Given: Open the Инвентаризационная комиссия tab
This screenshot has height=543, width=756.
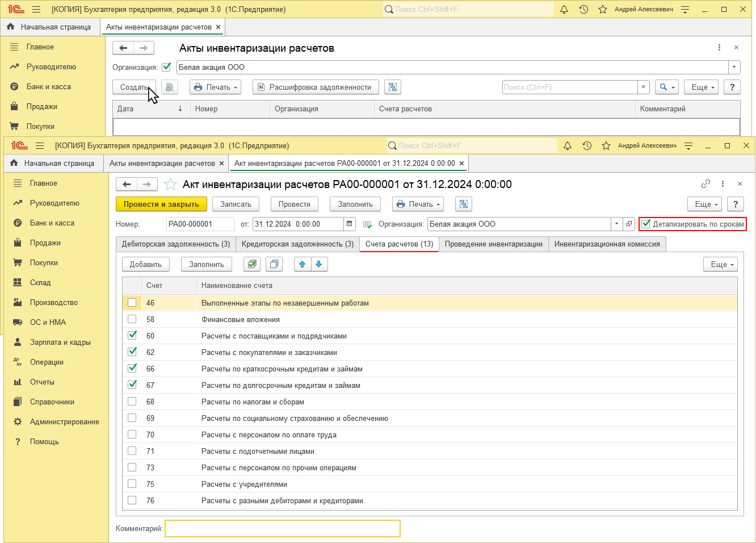Looking at the screenshot, I should [x=607, y=244].
